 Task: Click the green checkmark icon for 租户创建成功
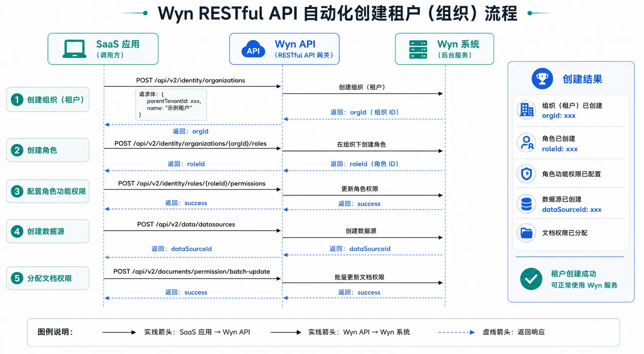531,279
